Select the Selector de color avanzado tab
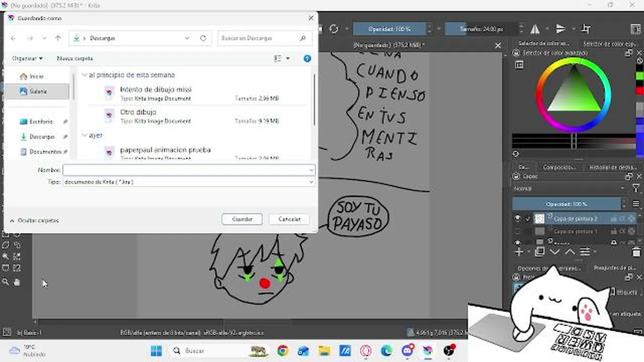Image resolution: width=644 pixels, height=362 pixels. click(544, 44)
